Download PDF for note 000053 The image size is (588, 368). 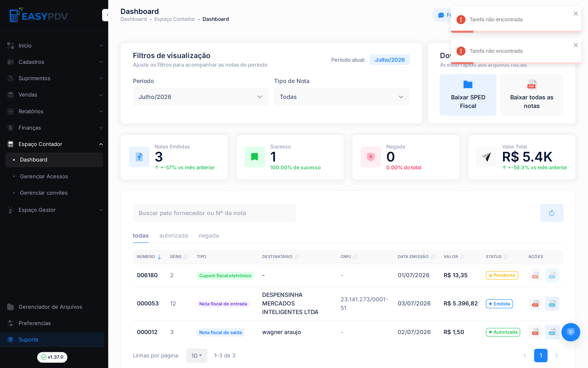point(535,304)
